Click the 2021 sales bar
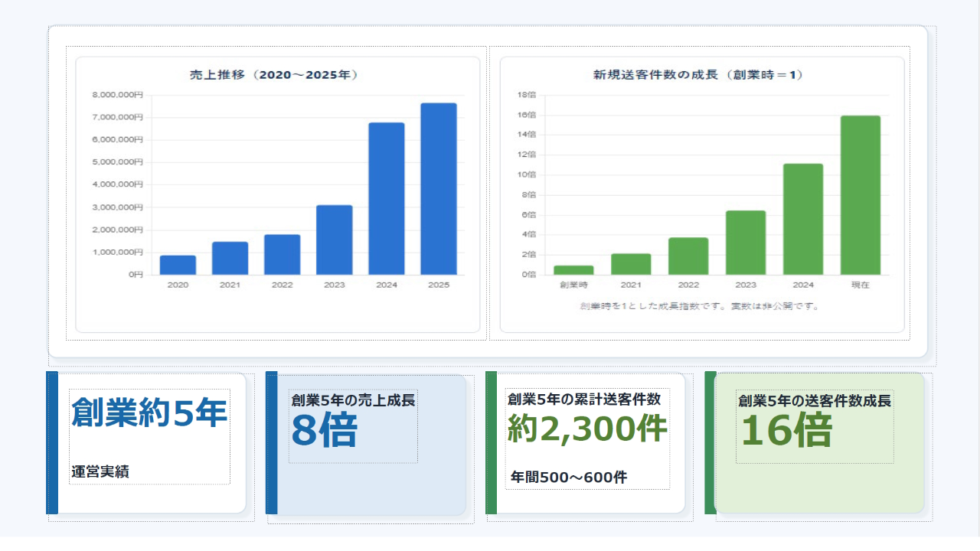The width and height of the screenshot is (980, 551). point(230,258)
